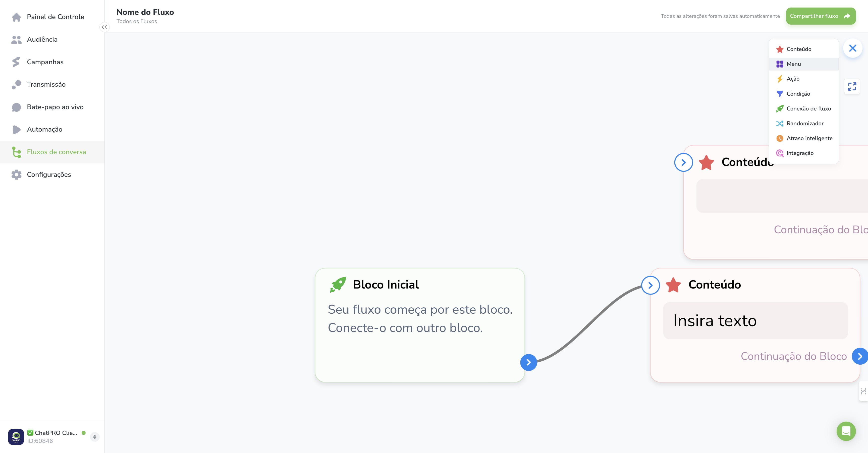
Task: Click the Insira texto field
Action: (x=755, y=321)
